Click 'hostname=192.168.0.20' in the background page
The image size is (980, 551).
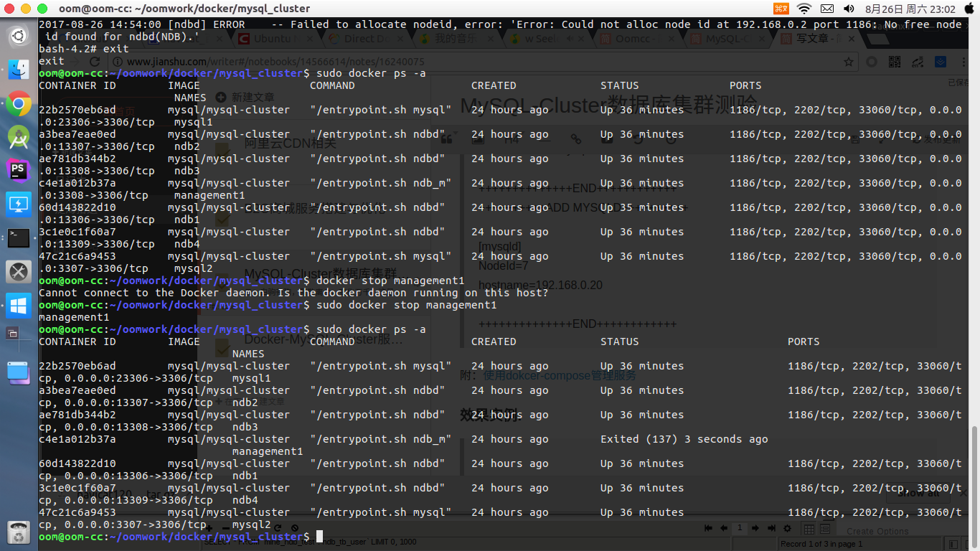point(540,285)
